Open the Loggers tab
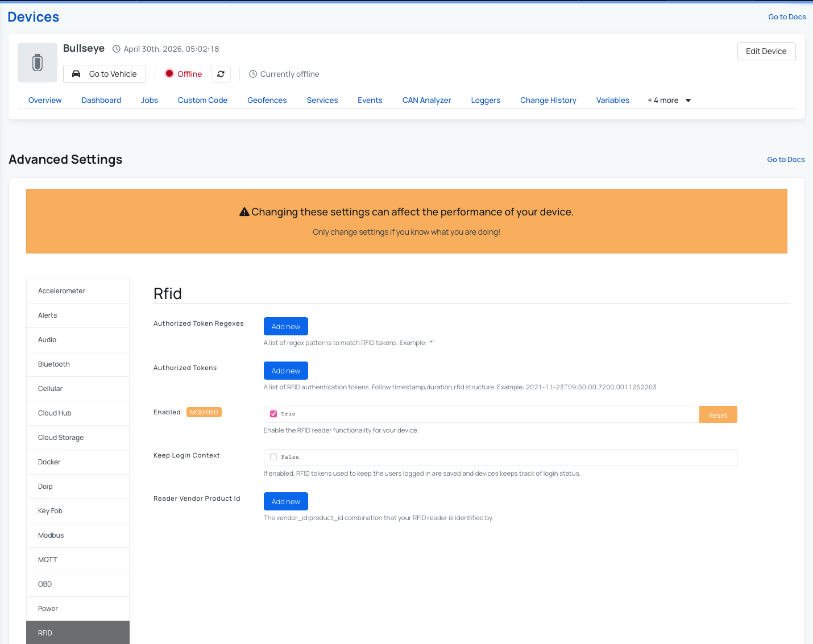Viewport: 813px width, 644px height. pos(486,100)
